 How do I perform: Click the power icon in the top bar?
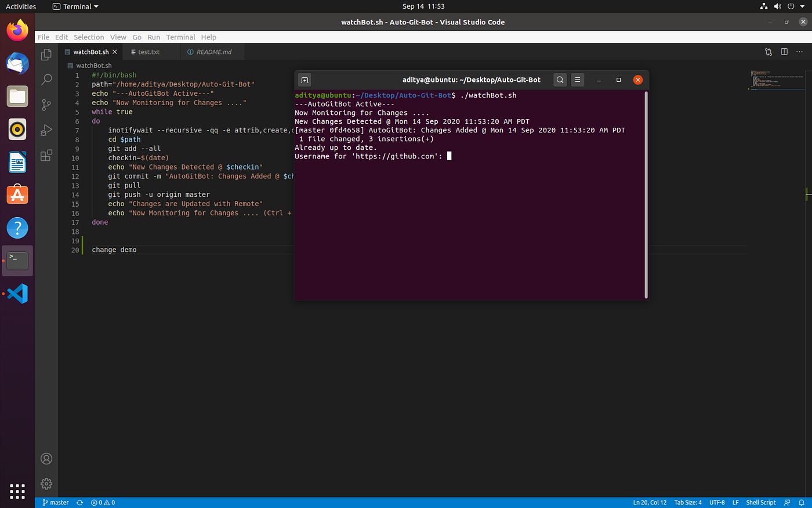pos(791,6)
